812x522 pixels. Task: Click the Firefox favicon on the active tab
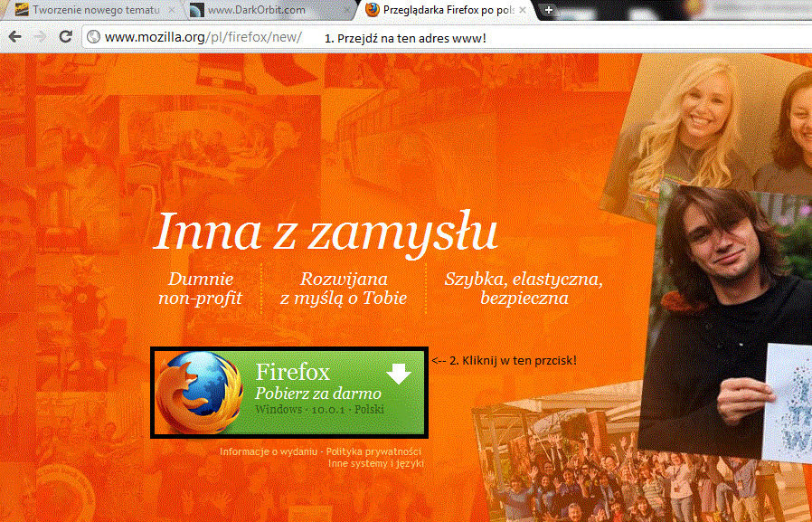[x=372, y=10]
